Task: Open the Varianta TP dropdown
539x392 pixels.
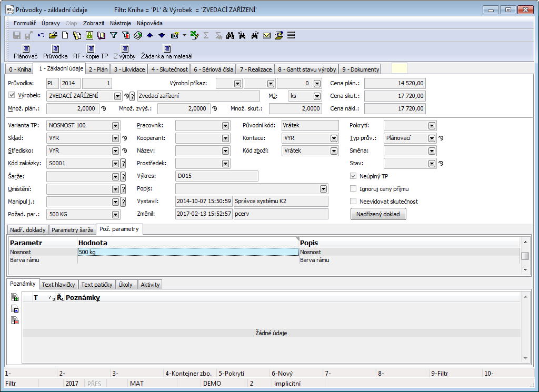Action: 115,125
